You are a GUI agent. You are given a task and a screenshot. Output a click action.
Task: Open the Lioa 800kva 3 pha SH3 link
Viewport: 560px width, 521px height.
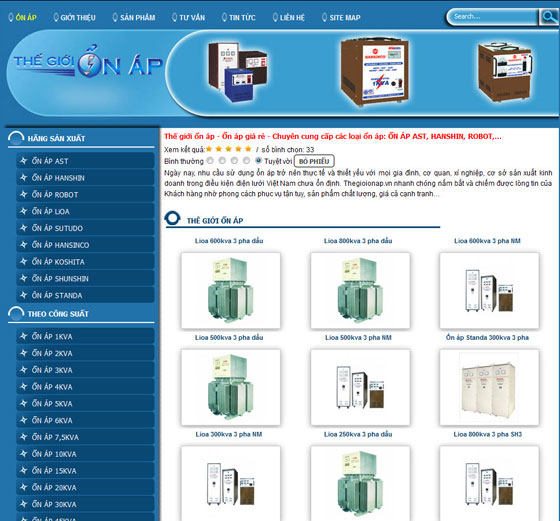pyautogui.click(x=488, y=434)
